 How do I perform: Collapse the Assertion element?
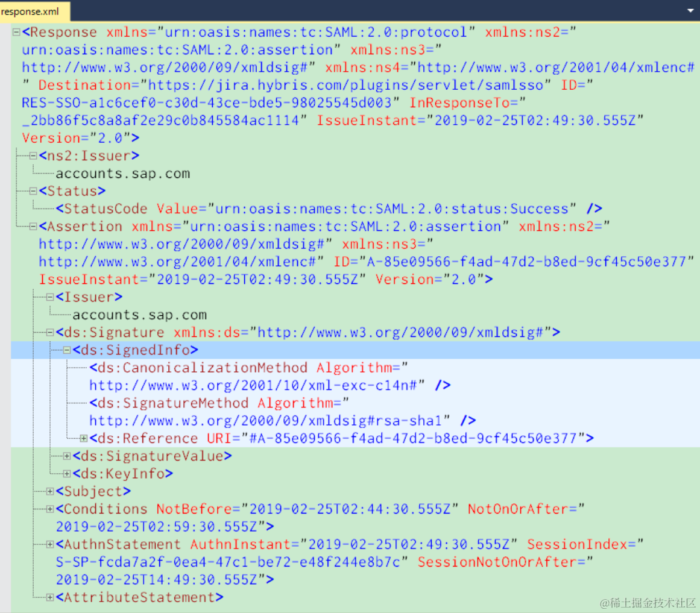pos(33,227)
